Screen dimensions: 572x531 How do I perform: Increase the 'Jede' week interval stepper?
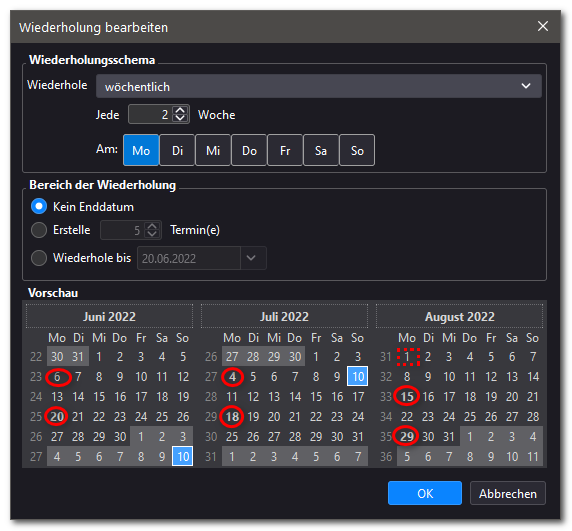tap(180, 110)
